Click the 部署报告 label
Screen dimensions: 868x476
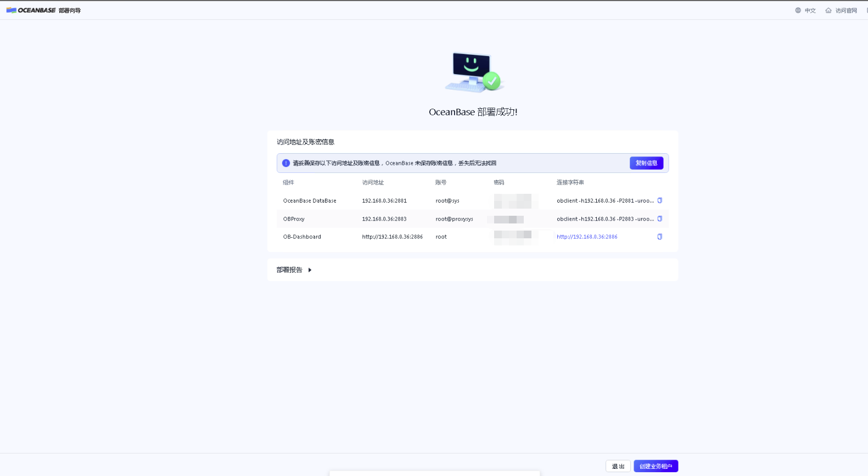(289, 270)
